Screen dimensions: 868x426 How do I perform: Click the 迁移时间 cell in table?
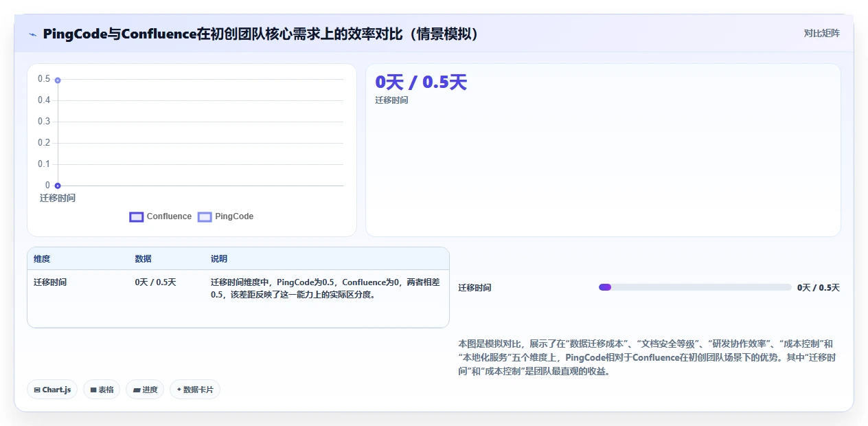50,282
